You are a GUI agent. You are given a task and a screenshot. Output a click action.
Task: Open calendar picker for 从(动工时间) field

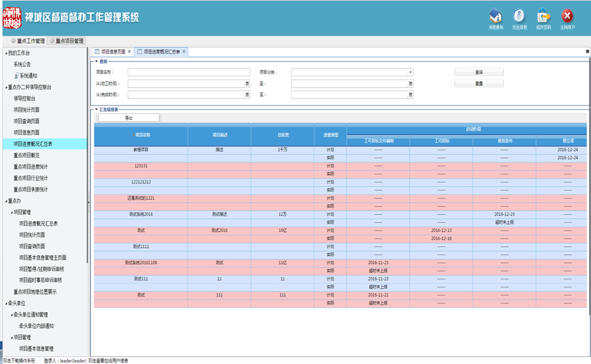pos(247,83)
